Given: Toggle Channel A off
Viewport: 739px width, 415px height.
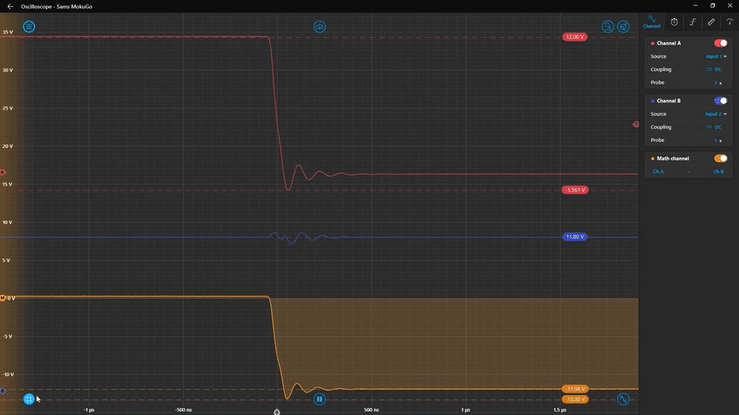Looking at the screenshot, I should pyautogui.click(x=720, y=43).
